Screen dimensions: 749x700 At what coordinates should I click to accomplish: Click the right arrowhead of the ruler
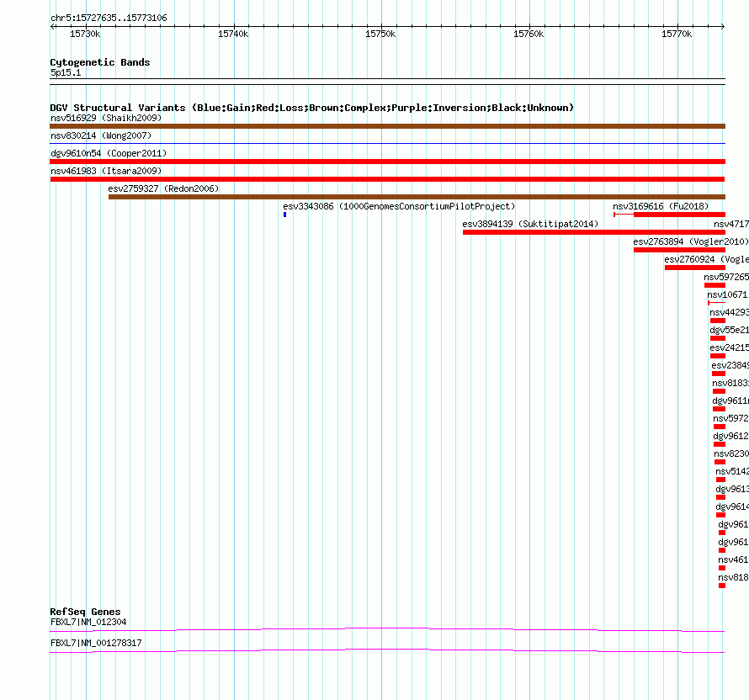(x=723, y=26)
